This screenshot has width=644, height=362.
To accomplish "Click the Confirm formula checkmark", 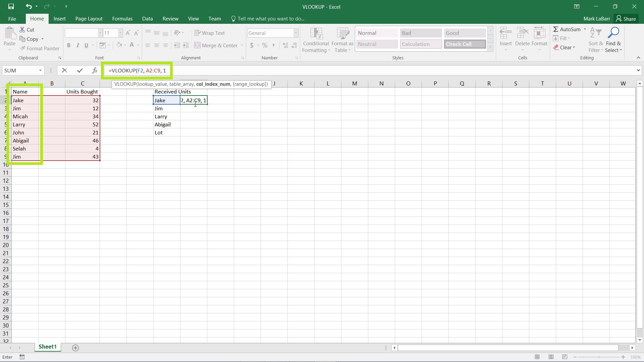I will [x=79, y=70].
